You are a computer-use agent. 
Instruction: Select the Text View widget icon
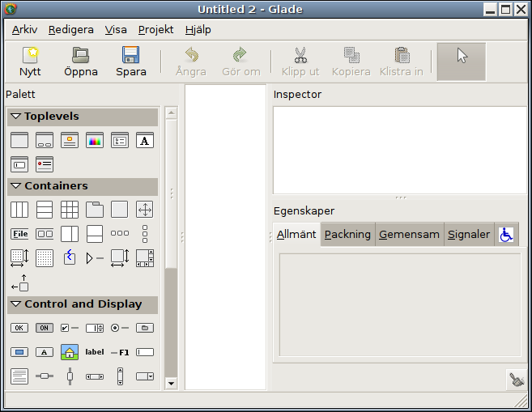tap(19, 376)
